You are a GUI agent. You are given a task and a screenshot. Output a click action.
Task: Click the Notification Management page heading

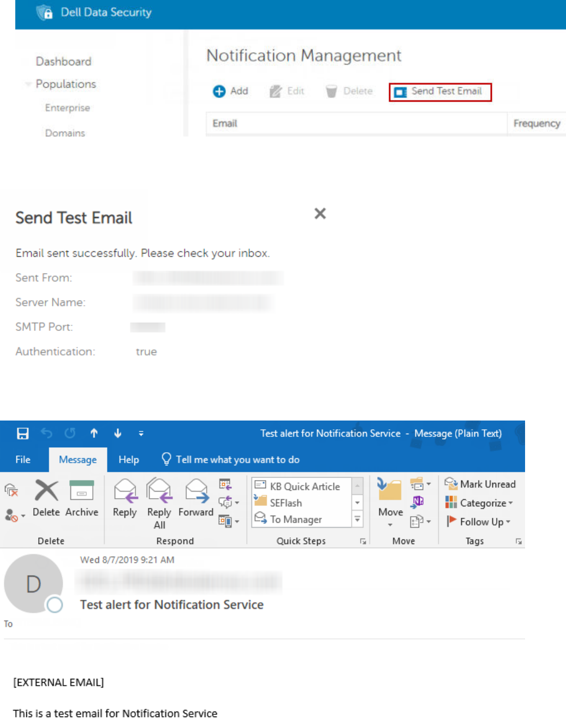pyautogui.click(x=303, y=56)
